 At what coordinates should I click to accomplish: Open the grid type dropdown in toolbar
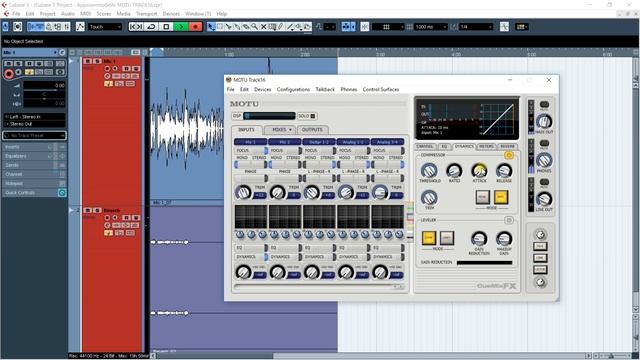click(388, 27)
